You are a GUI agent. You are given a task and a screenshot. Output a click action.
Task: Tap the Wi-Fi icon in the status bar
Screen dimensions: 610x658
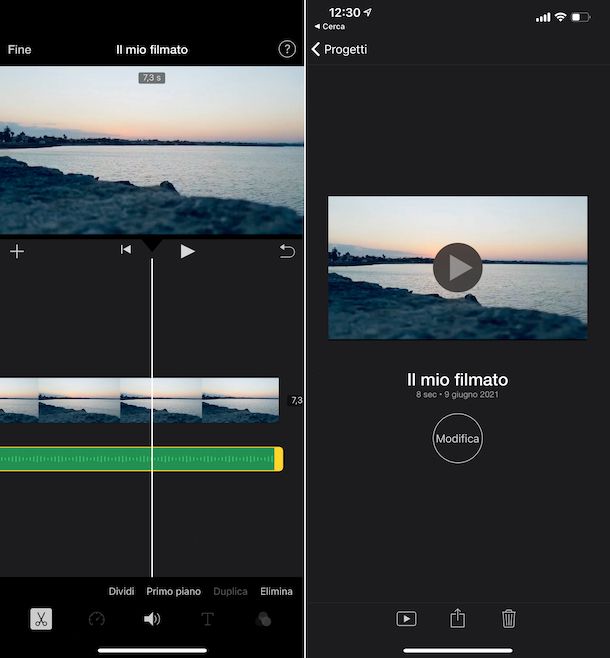pyautogui.click(x=560, y=17)
